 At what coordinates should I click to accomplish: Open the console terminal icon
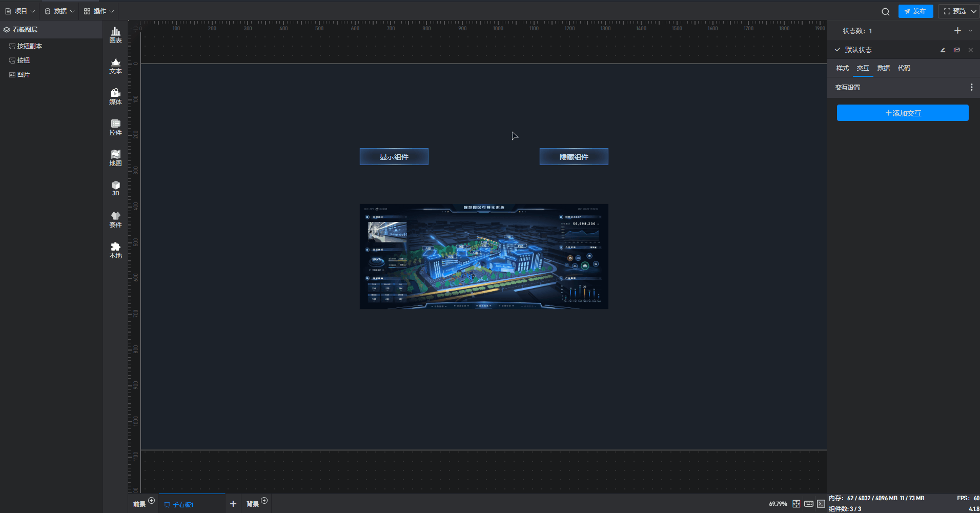point(821,504)
